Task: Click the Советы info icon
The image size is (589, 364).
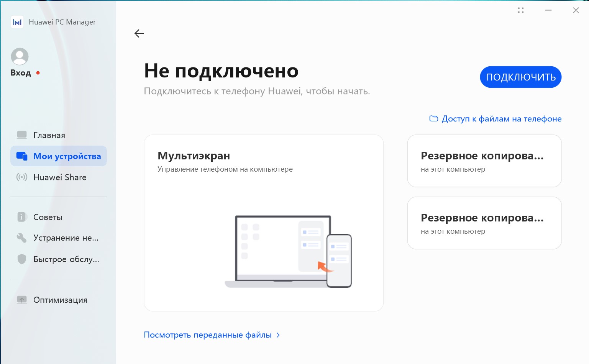Action: coord(22,217)
